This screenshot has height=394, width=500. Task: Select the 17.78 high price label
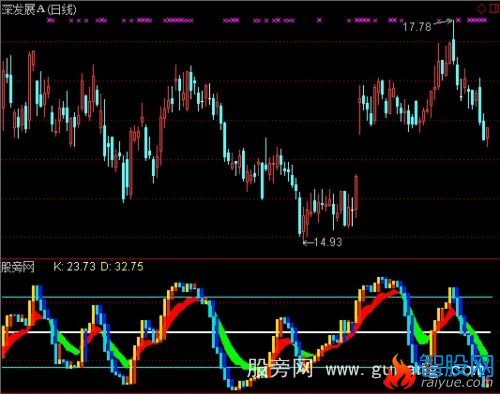(x=417, y=27)
